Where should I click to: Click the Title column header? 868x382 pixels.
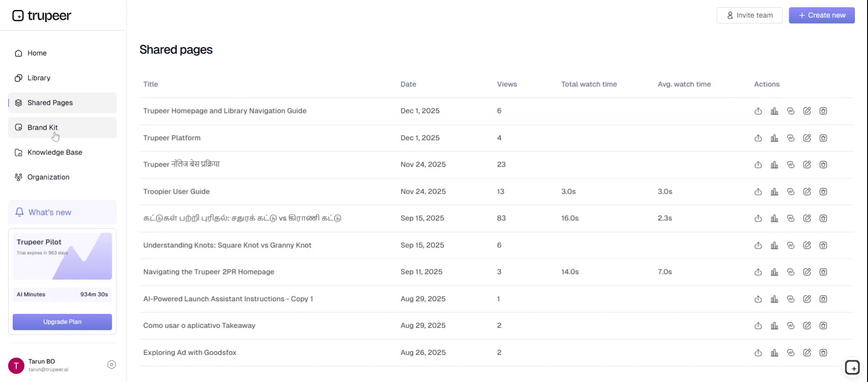point(151,84)
